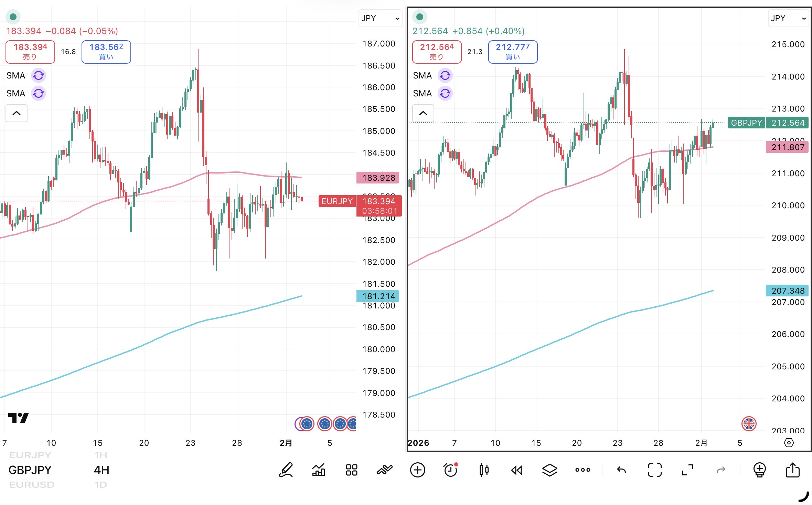Open the indicators chart icon
This screenshot has width=812, height=505.
[319, 470]
